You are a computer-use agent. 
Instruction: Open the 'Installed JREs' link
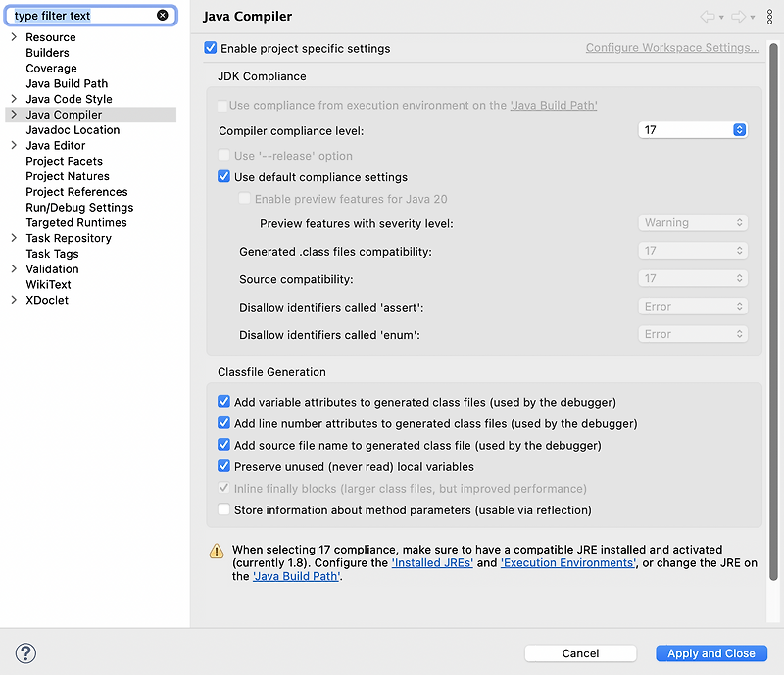tap(432, 563)
